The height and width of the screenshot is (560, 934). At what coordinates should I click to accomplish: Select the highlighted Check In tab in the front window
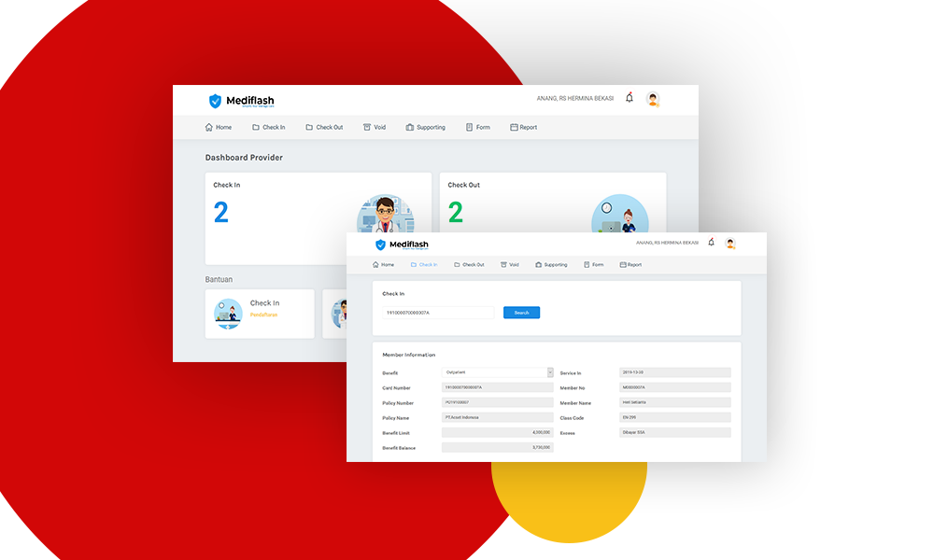(x=424, y=265)
